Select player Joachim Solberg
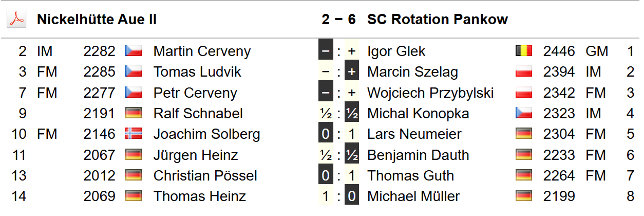644x216 pixels. 206,134
